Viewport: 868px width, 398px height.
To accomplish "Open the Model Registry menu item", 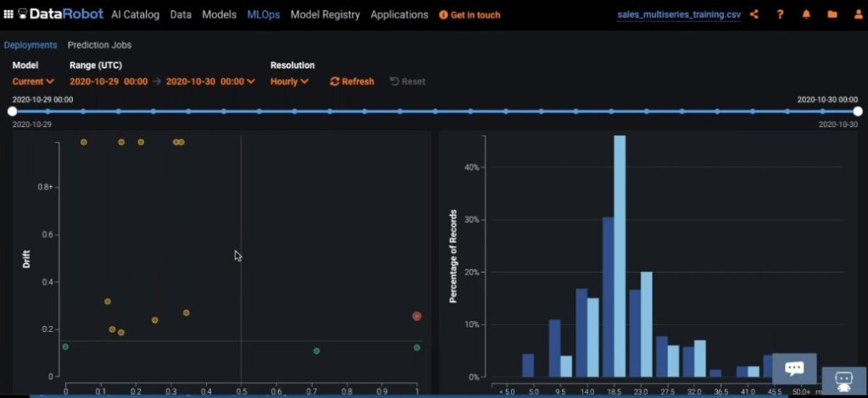I will tap(325, 15).
